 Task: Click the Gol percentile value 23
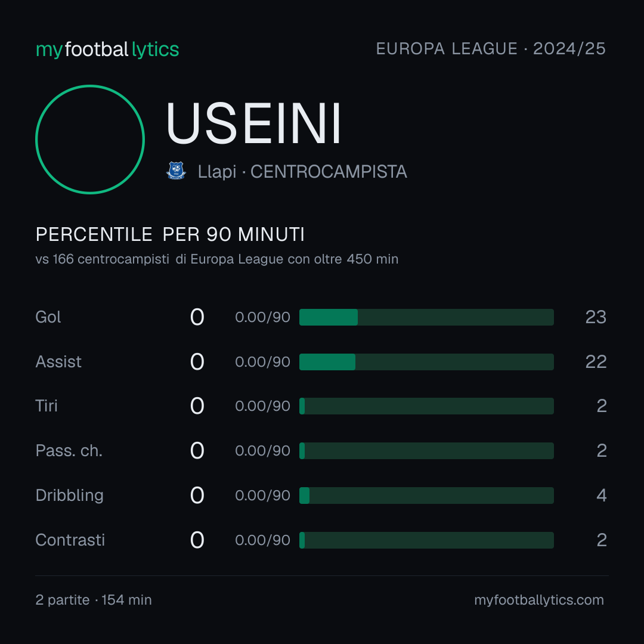[596, 317]
